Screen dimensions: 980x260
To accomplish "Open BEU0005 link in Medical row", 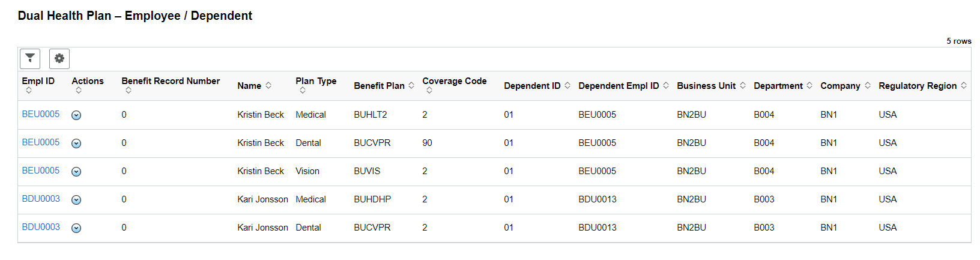I will (x=41, y=114).
